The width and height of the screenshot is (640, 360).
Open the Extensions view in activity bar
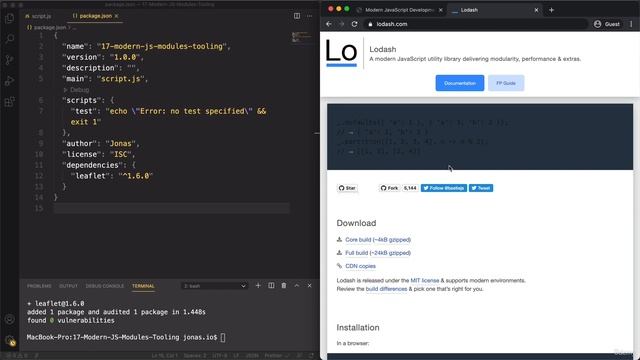coord(9,102)
